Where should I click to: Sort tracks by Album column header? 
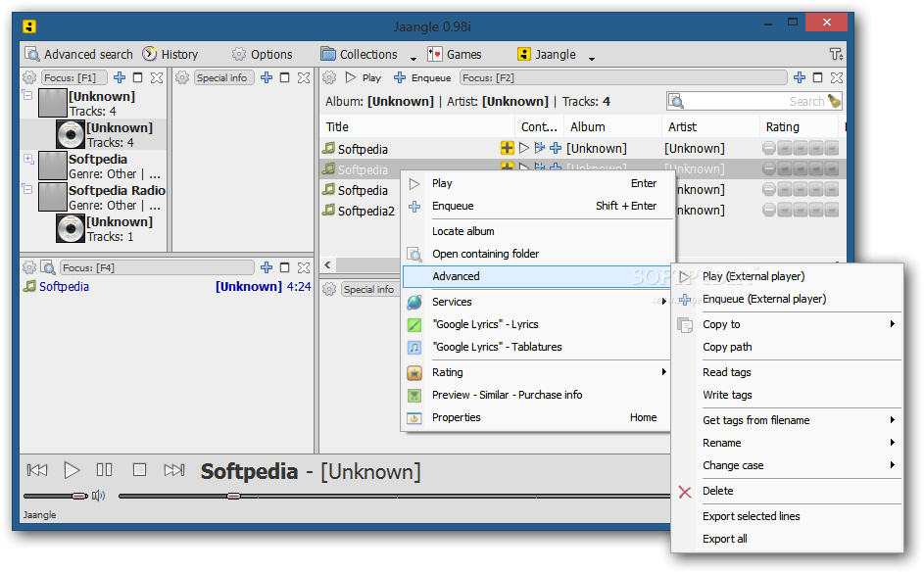tap(612, 126)
